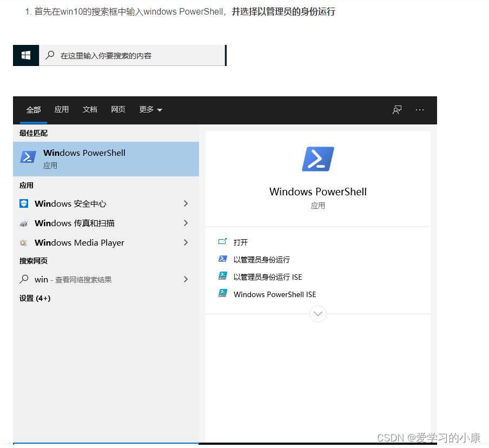Expand the Windows 安全中心 chevron arrow
Screen dimensions: 489x448
coord(186,204)
